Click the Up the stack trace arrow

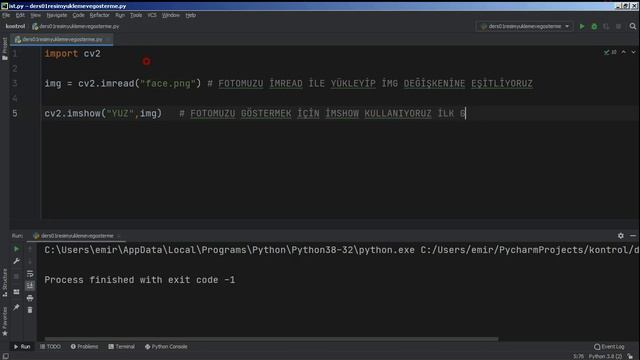pos(30,249)
